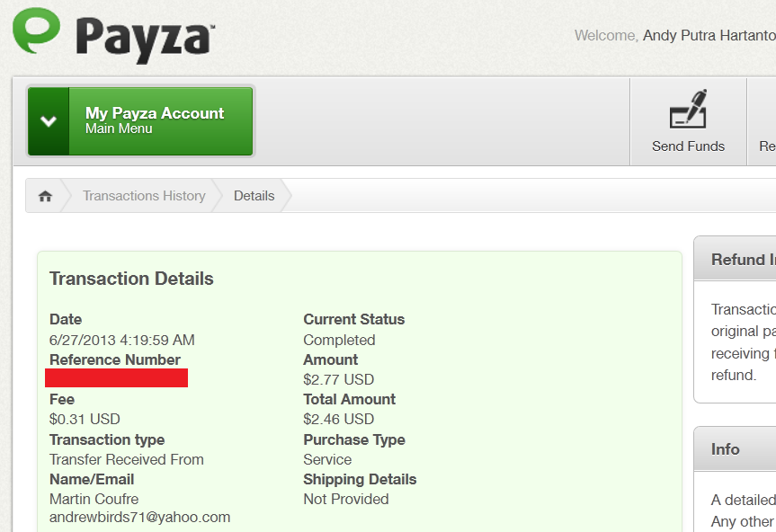
Task: Click the $2.77 USD amount value
Action: [x=338, y=380]
